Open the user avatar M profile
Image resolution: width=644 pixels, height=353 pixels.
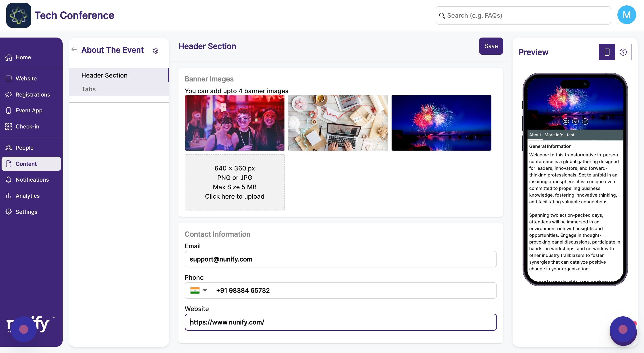[x=627, y=15]
